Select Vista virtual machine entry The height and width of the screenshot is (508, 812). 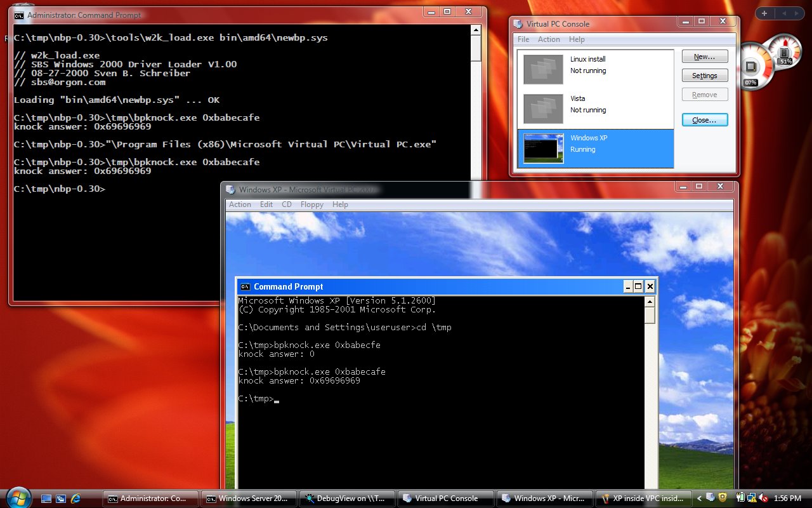(595, 109)
